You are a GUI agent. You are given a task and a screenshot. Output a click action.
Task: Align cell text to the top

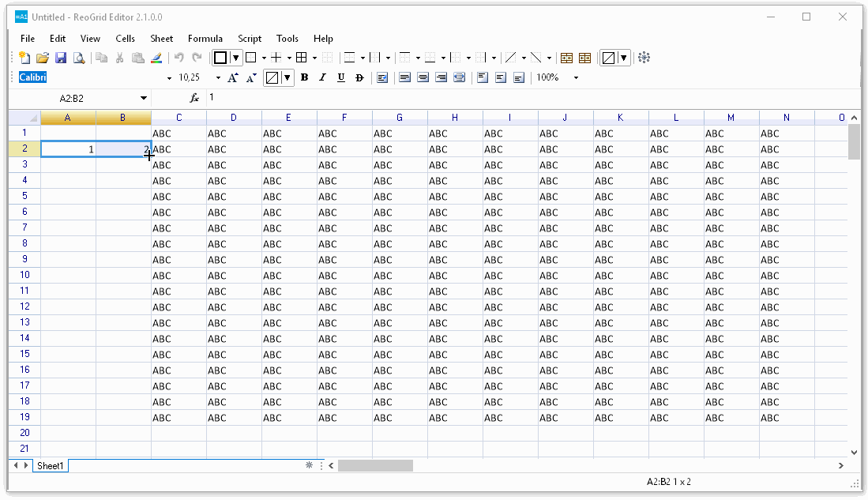pos(482,77)
